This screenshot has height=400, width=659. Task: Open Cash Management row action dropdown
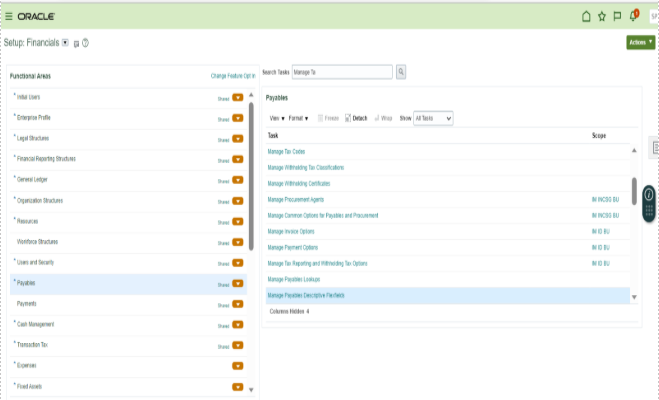click(237, 324)
